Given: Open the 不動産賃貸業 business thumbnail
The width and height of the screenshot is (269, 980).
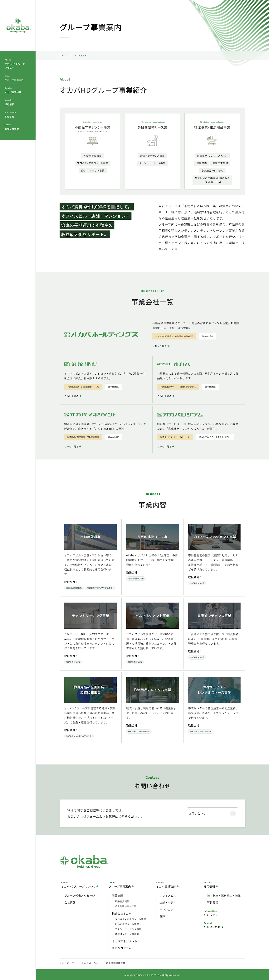Looking at the screenshot, I should pyautogui.click(x=90, y=536).
